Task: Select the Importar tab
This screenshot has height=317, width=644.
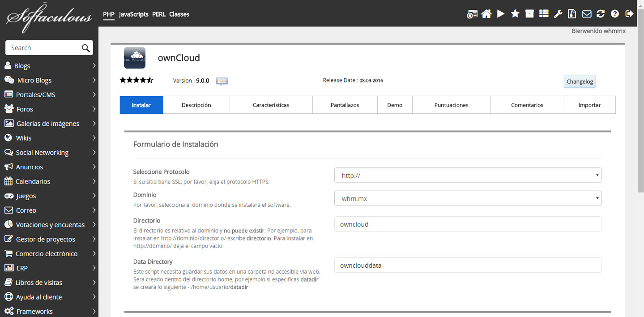Action: tap(589, 105)
